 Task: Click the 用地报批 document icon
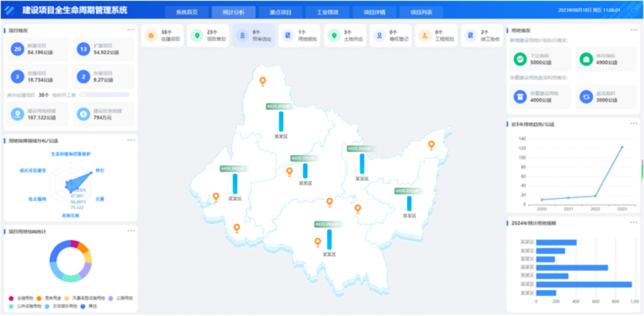coord(288,36)
